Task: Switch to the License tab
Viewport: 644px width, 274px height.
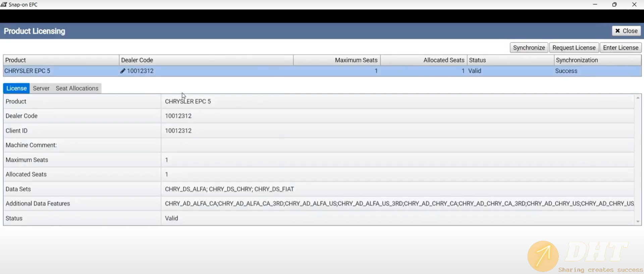Action: pos(16,88)
